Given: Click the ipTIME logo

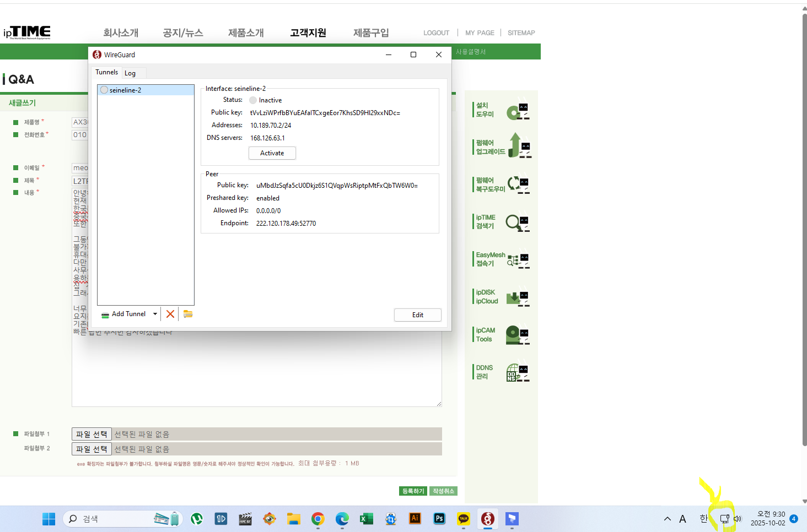Looking at the screenshot, I should coord(27,32).
